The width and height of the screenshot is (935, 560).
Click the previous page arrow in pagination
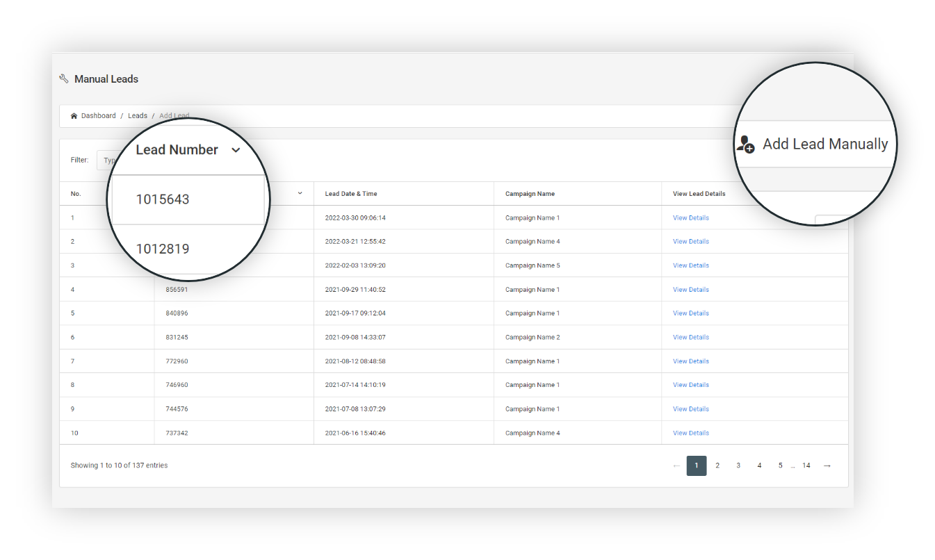(x=676, y=466)
